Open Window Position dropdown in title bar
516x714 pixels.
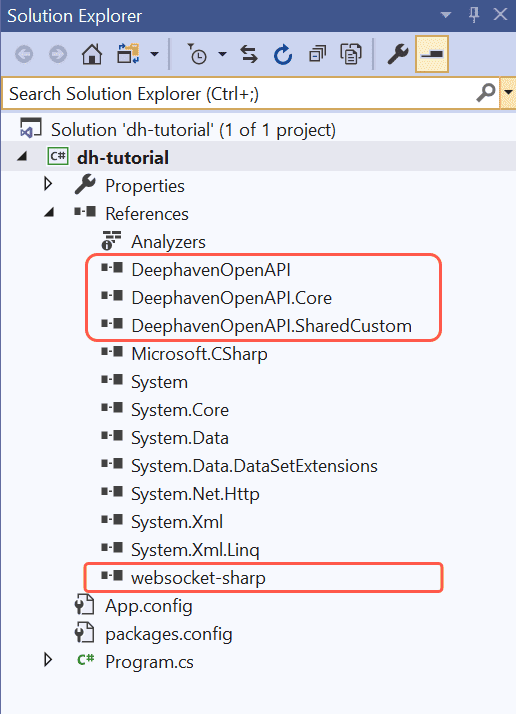point(446,15)
